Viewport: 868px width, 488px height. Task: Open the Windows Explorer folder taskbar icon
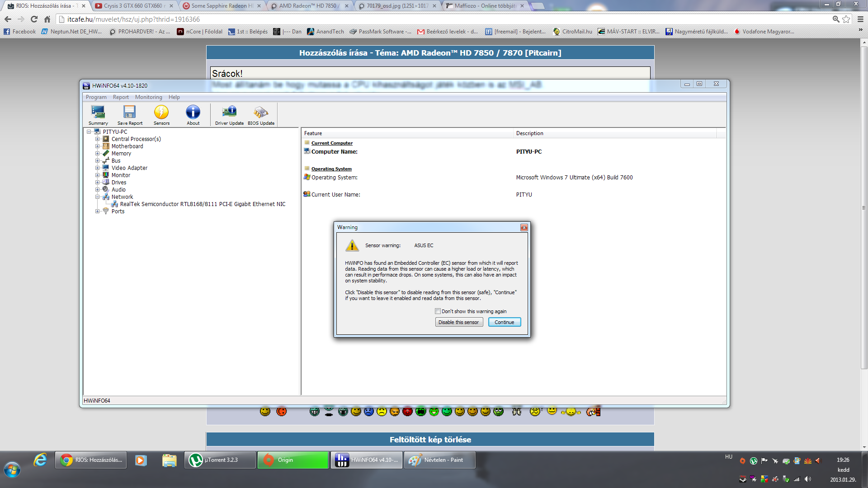click(x=169, y=460)
